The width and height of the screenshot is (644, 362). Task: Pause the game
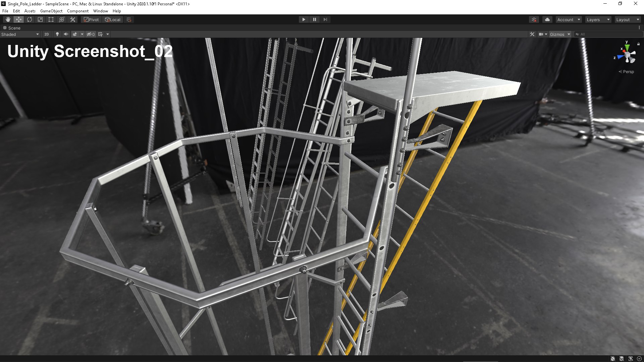click(314, 19)
